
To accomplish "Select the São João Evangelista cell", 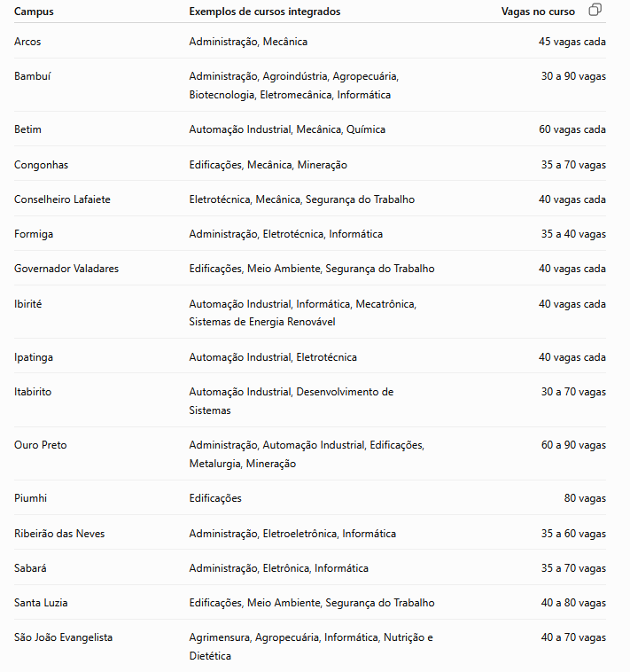I will click(x=63, y=637).
